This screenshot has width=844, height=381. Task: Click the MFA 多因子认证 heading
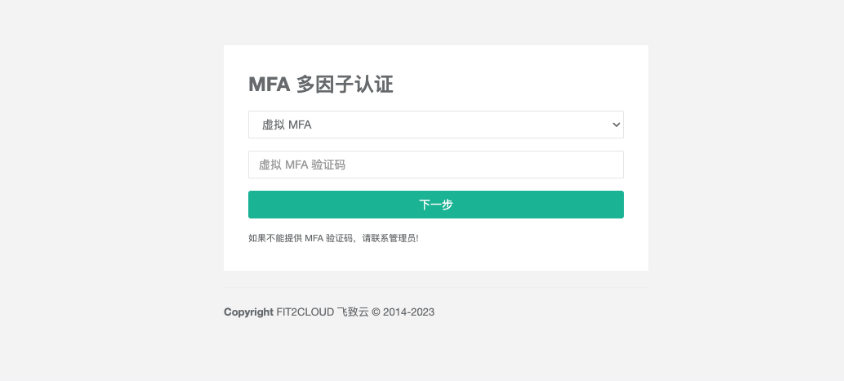[x=321, y=84]
